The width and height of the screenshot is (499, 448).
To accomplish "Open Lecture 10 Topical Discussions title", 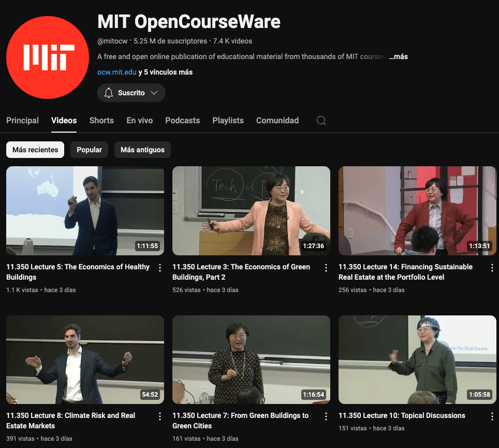I will (402, 415).
